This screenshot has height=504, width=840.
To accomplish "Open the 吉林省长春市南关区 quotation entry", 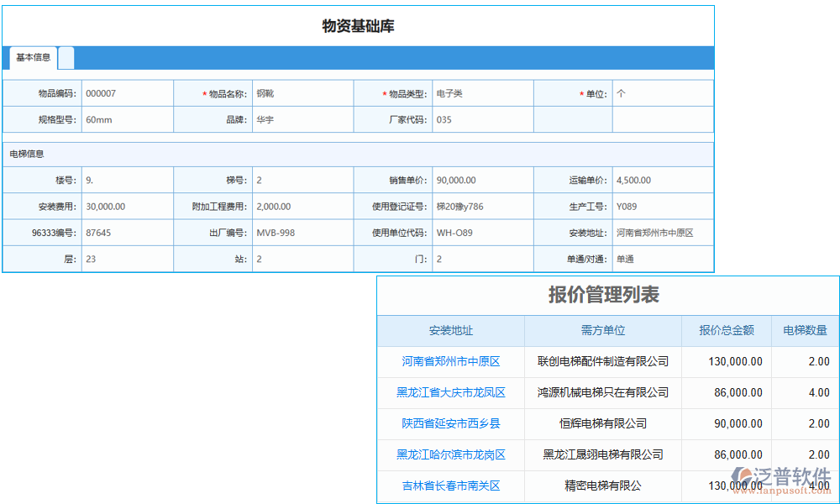I will coord(451,486).
